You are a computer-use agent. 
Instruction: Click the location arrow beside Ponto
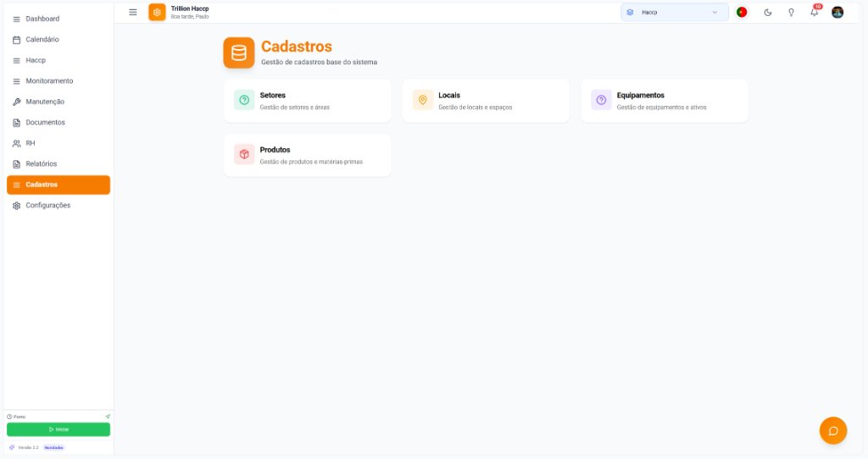click(108, 417)
